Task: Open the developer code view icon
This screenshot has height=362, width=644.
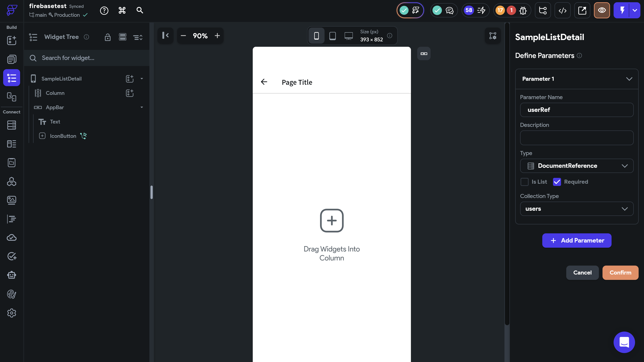Action: point(563,10)
